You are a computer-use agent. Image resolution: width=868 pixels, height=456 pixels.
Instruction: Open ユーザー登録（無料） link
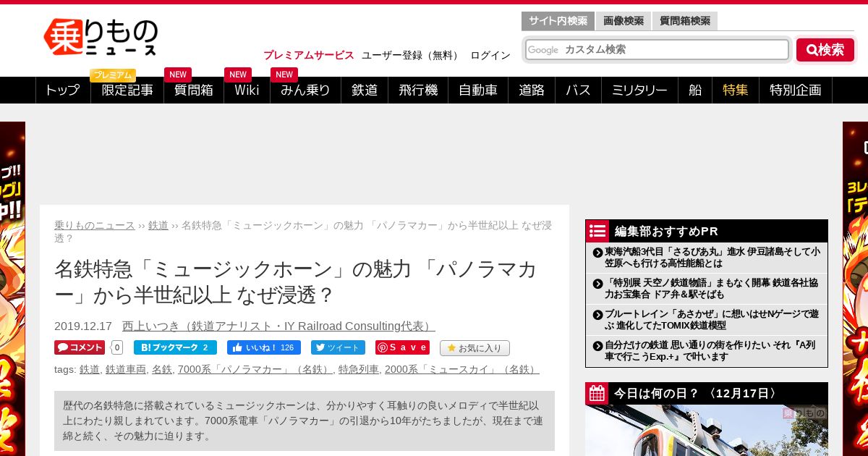pyautogui.click(x=411, y=55)
